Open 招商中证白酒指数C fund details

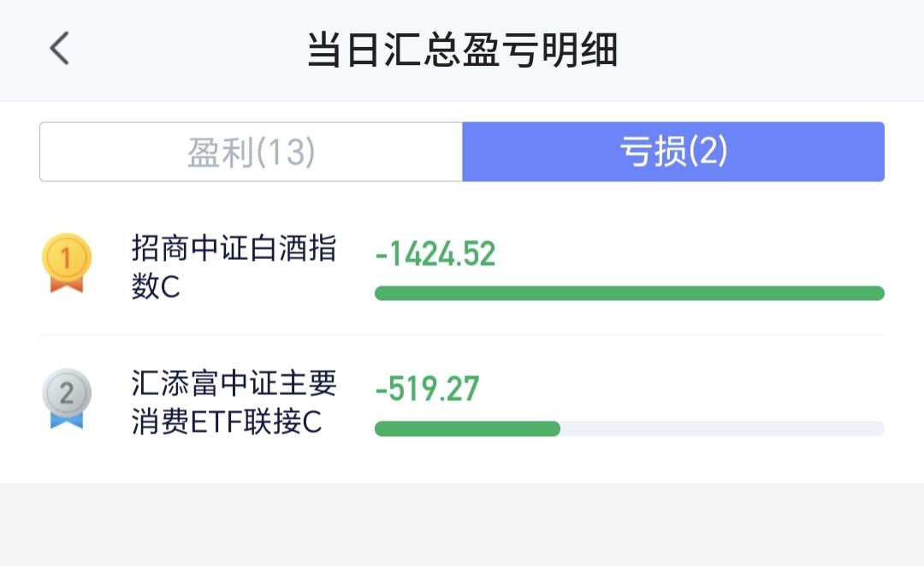234,267
